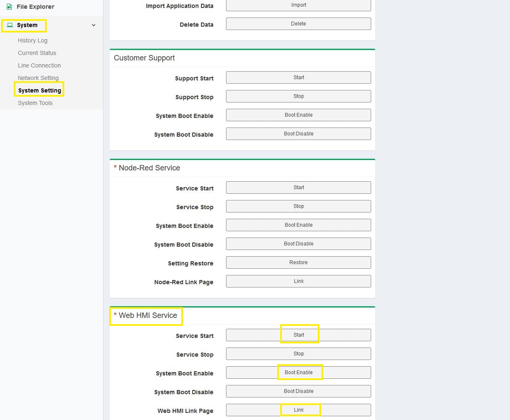Start the Web HMI service
This screenshot has width=510, height=420.
[x=298, y=335]
